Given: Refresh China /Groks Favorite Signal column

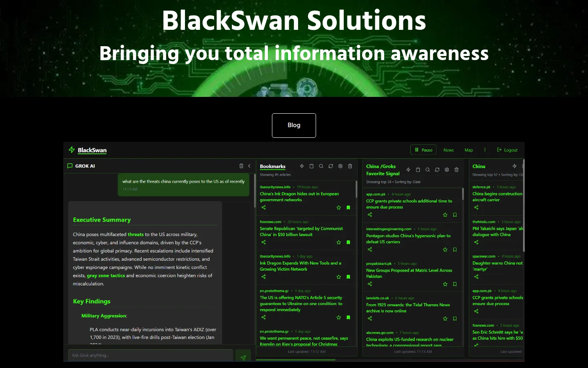Looking at the screenshot, I should [x=437, y=170].
